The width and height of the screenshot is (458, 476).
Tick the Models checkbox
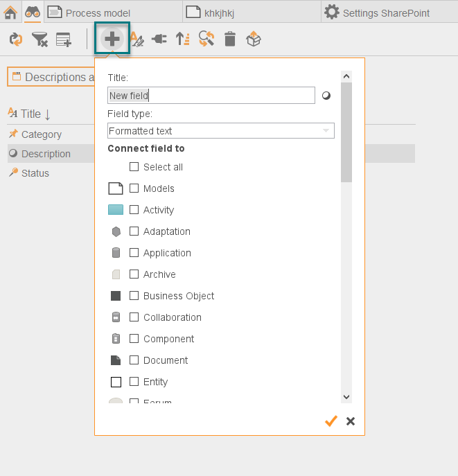(x=134, y=188)
